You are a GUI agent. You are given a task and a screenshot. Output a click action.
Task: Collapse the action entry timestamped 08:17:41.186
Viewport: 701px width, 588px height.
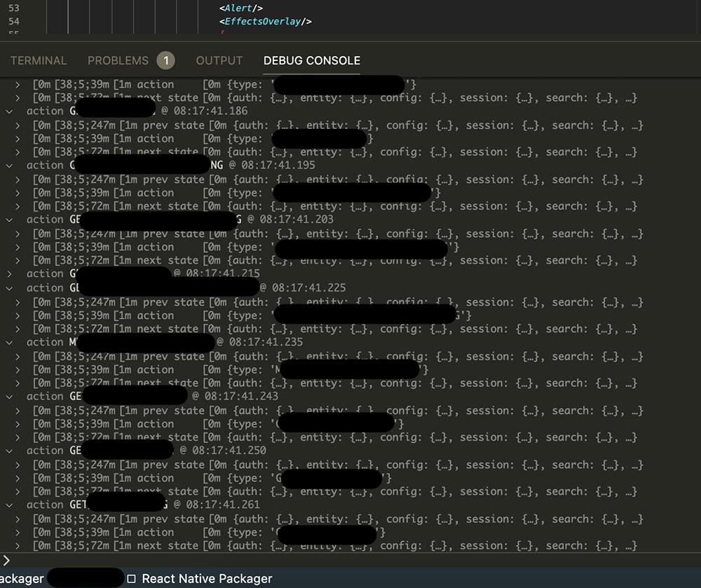(x=9, y=111)
